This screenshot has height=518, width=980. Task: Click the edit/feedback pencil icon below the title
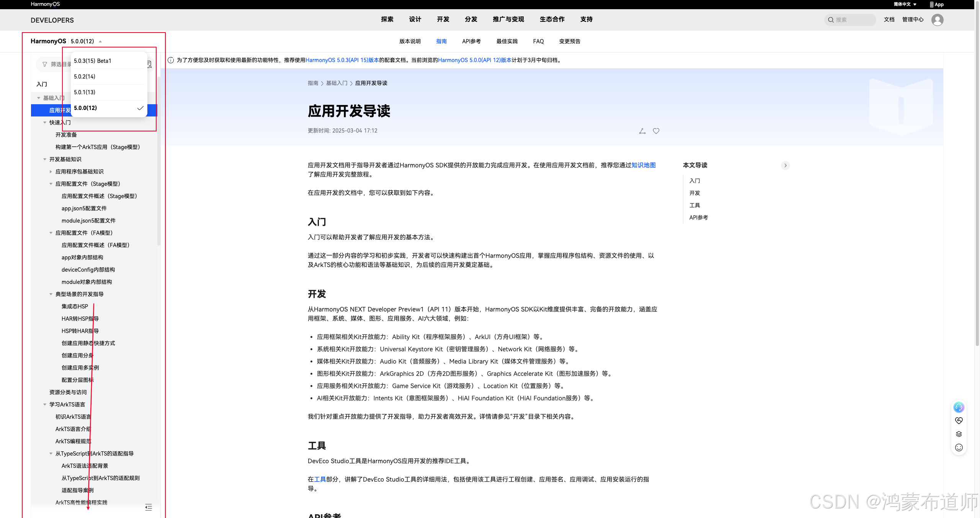pos(642,131)
